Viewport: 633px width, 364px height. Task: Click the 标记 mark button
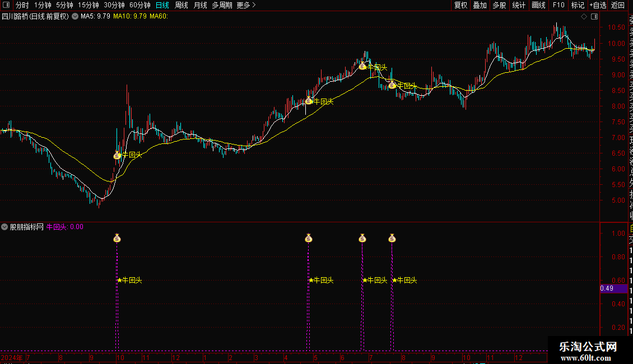click(x=578, y=5)
